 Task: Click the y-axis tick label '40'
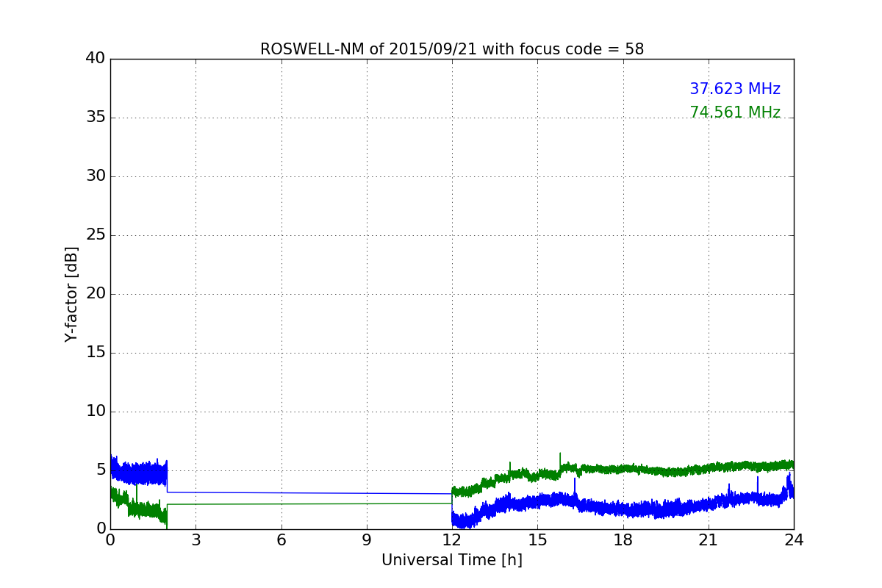pos(96,59)
